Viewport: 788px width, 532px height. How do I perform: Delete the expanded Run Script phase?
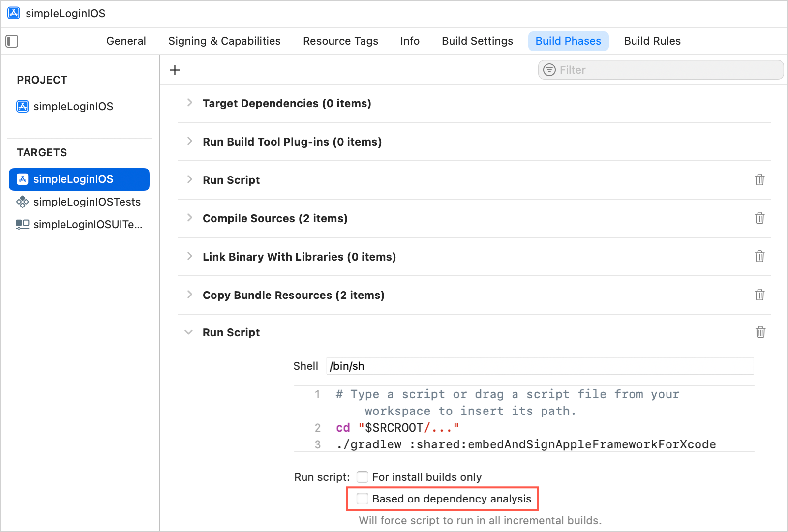coord(759,332)
